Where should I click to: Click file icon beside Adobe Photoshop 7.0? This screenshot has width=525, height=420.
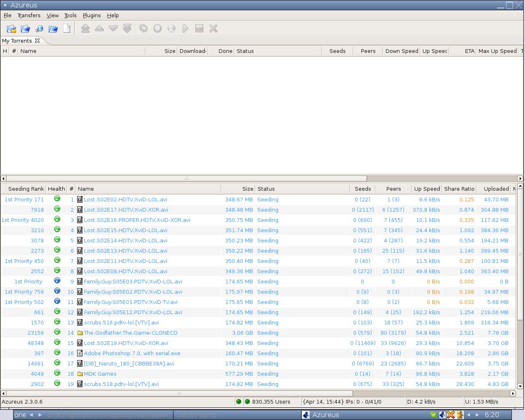click(x=80, y=353)
